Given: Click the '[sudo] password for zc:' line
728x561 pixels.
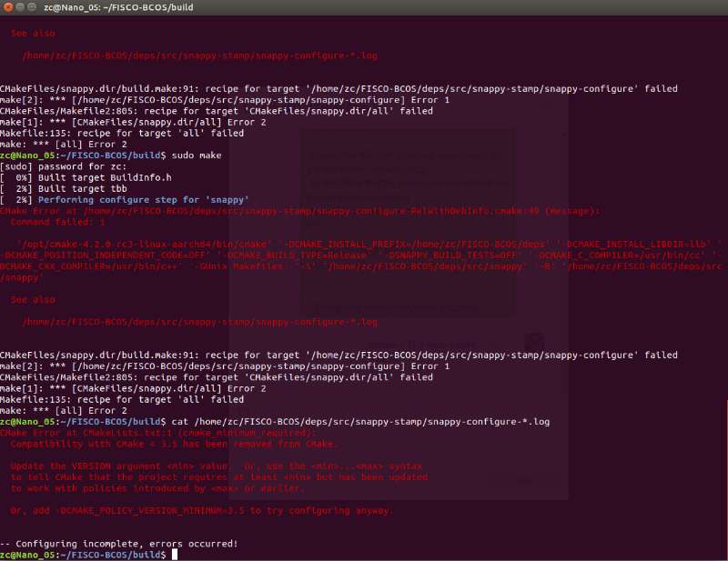Looking at the screenshot, I should 63,166.
